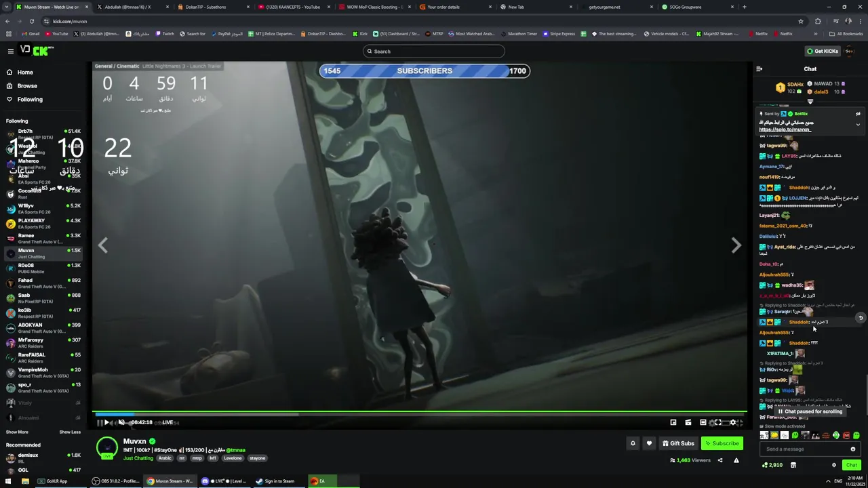
Task: Focus the Kick search box
Action: click(434, 51)
